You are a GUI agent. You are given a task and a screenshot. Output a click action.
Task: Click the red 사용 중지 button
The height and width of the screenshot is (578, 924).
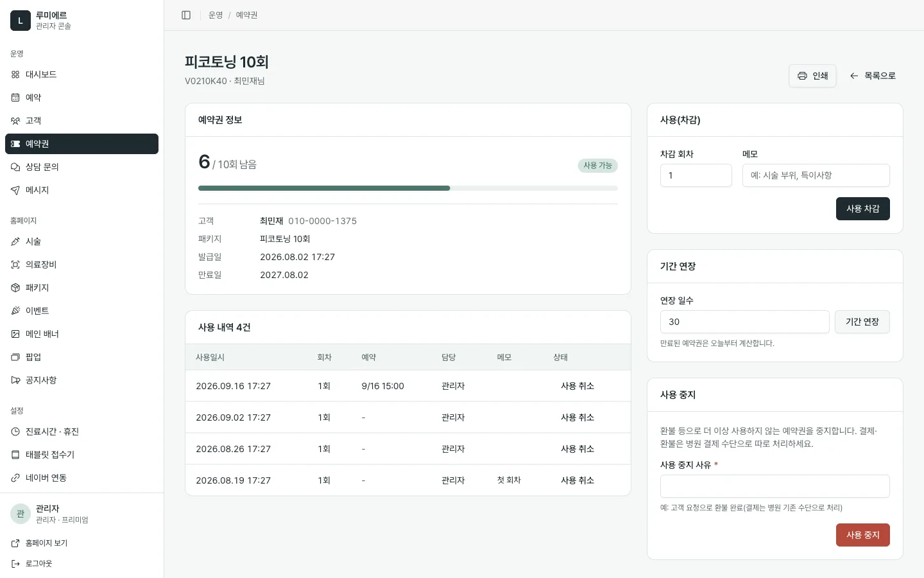click(862, 535)
